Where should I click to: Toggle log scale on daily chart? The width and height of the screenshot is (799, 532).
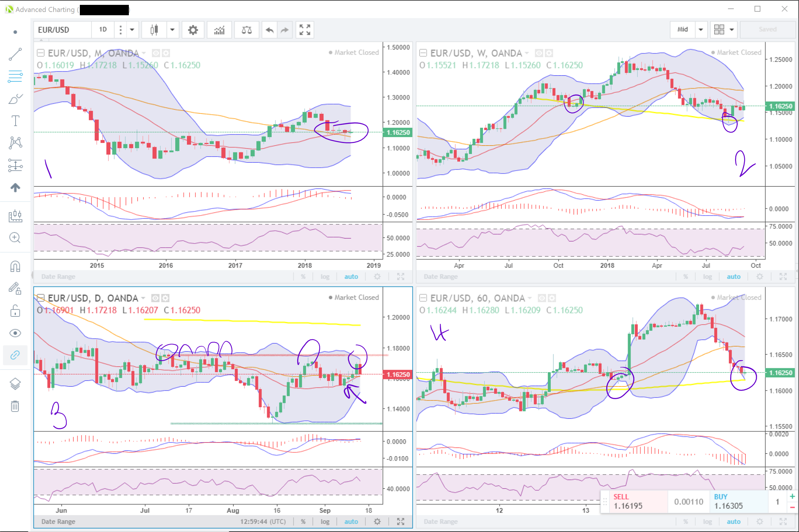325,522
